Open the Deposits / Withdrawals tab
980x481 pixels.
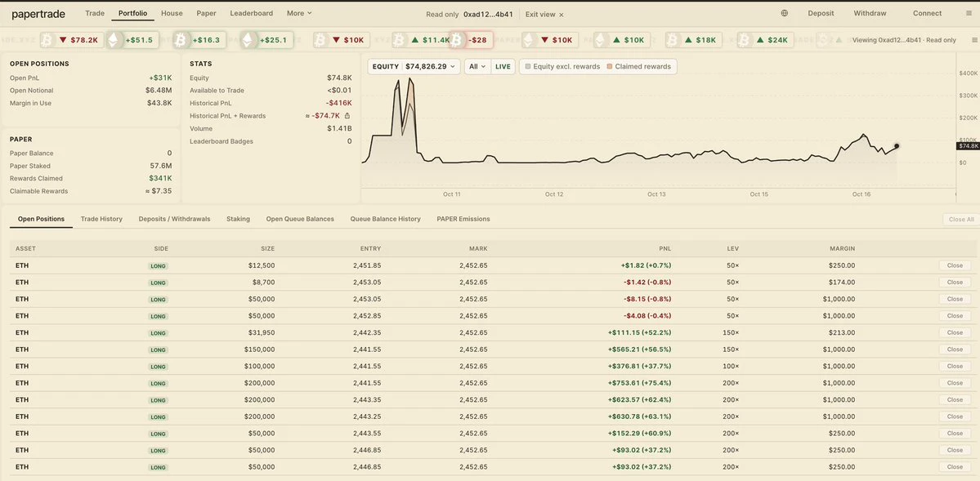tap(174, 219)
